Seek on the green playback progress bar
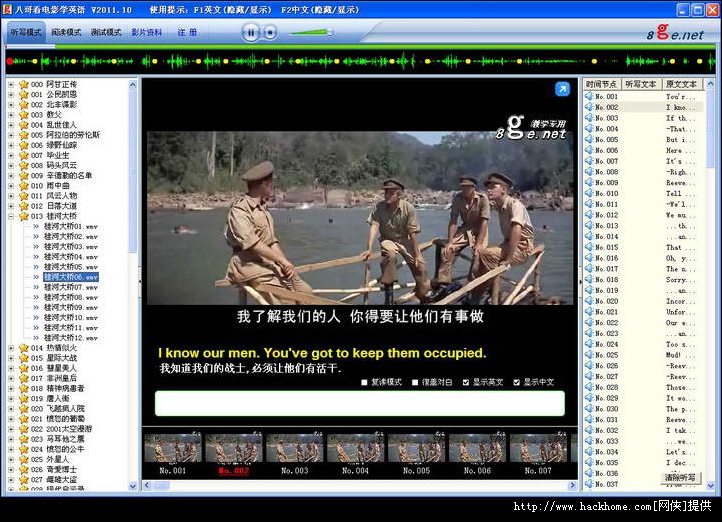722x522 pixels. click(x=361, y=46)
